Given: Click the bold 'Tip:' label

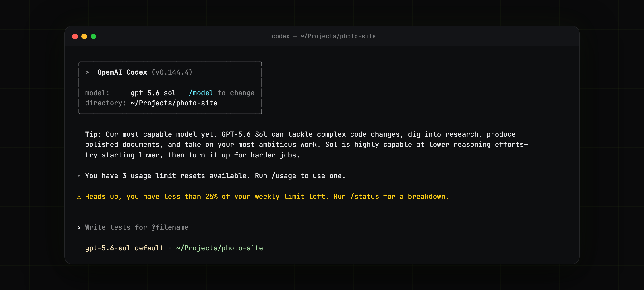Looking at the screenshot, I should click(93, 134).
